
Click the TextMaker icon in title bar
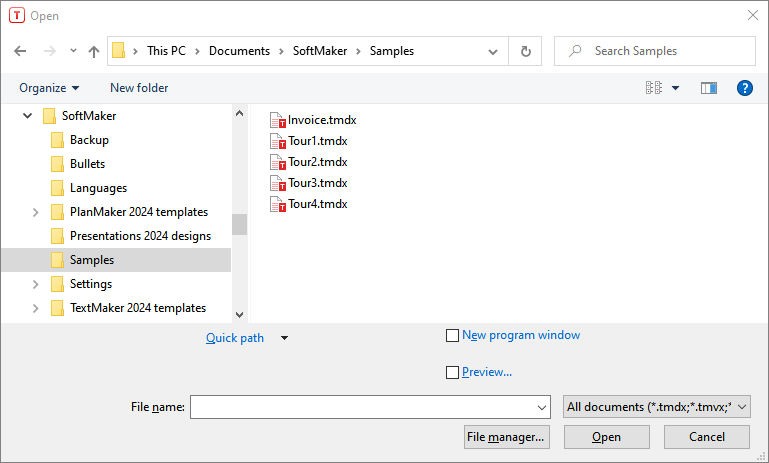point(17,16)
